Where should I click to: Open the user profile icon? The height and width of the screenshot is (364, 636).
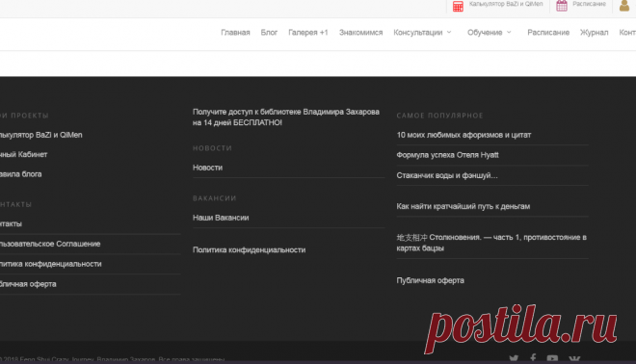(624, 6)
